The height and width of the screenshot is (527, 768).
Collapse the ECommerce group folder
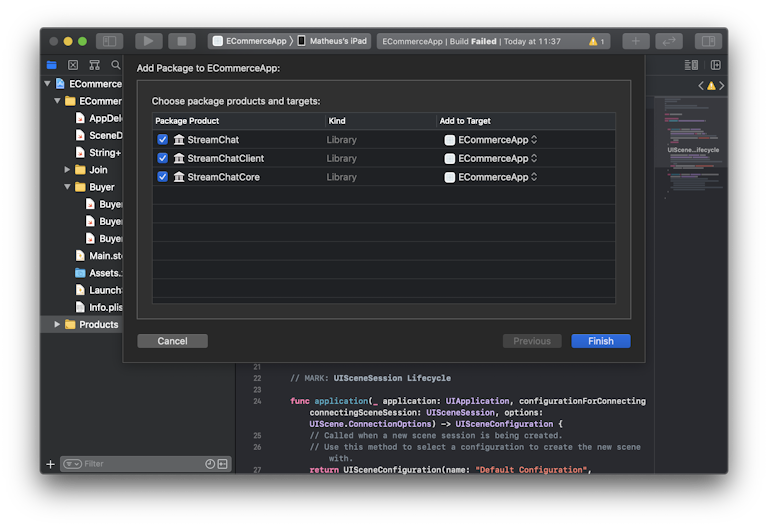coord(57,101)
